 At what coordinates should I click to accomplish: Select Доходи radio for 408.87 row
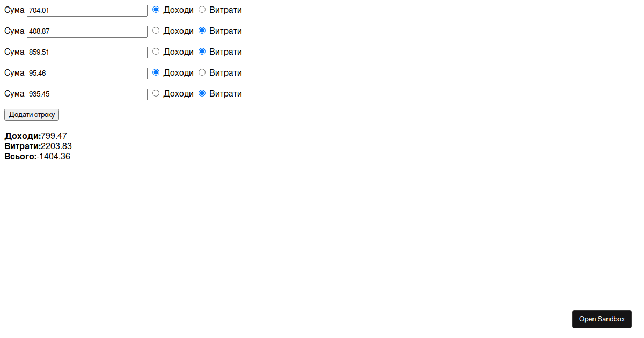pos(156,31)
